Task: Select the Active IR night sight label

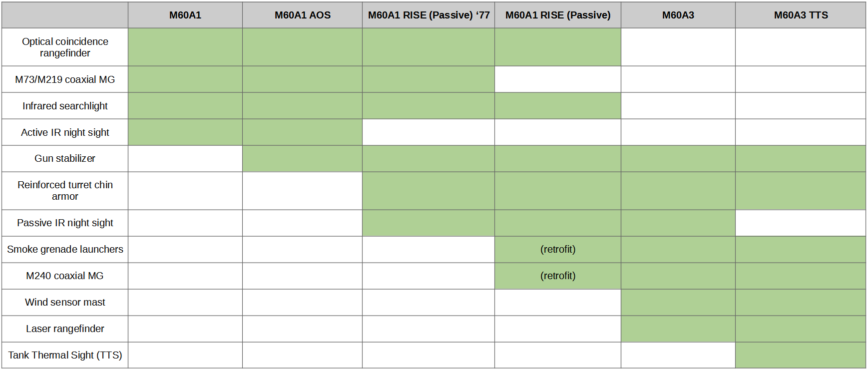Action: click(x=65, y=132)
